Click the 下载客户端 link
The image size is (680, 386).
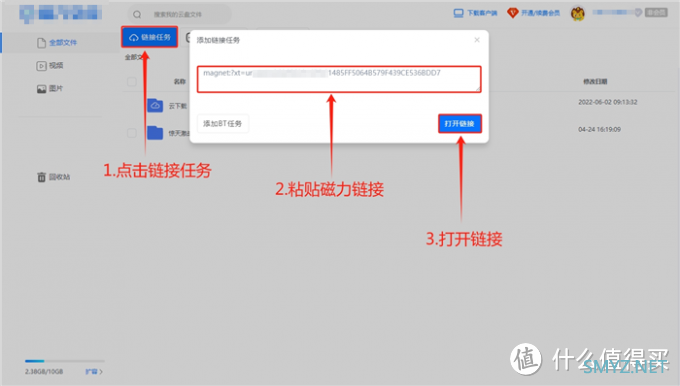(475, 13)
